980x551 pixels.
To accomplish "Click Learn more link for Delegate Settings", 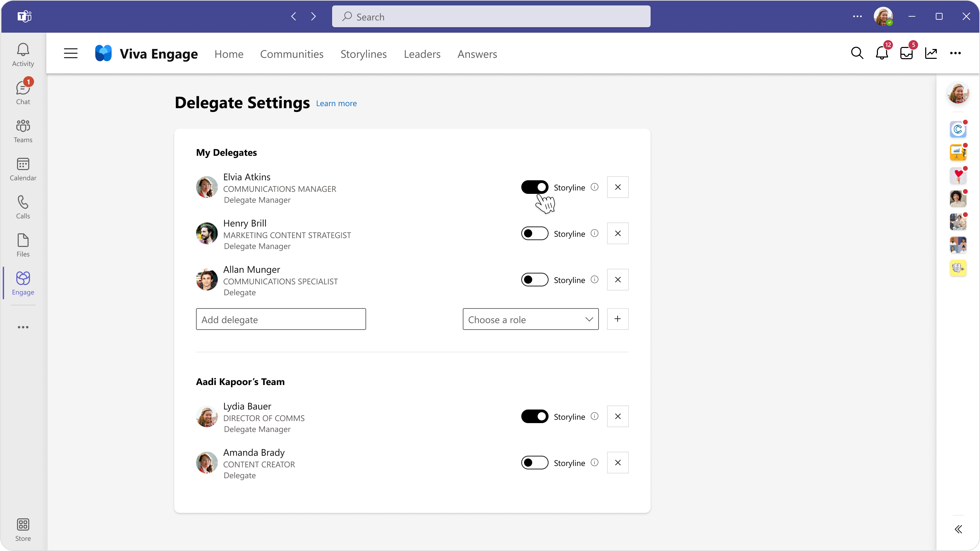I will (x=337, y=104).
